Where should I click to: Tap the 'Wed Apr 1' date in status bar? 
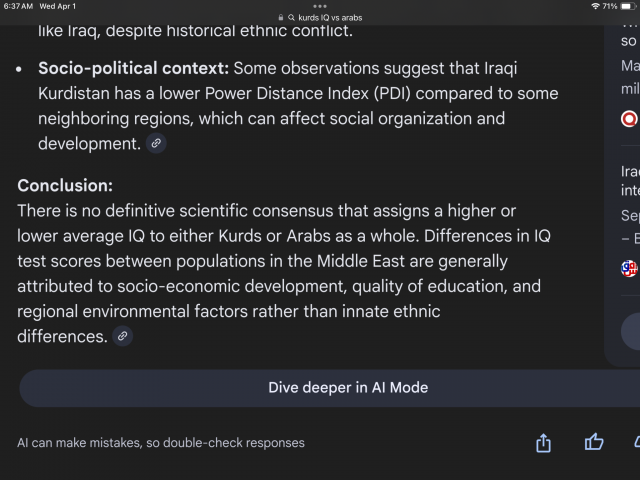[x=57, y=6]
